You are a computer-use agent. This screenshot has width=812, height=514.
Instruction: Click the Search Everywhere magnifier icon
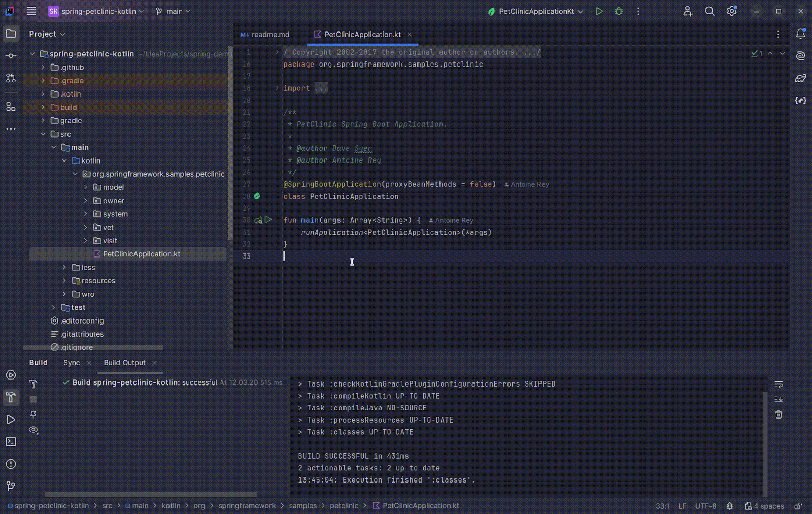[709, 11]
